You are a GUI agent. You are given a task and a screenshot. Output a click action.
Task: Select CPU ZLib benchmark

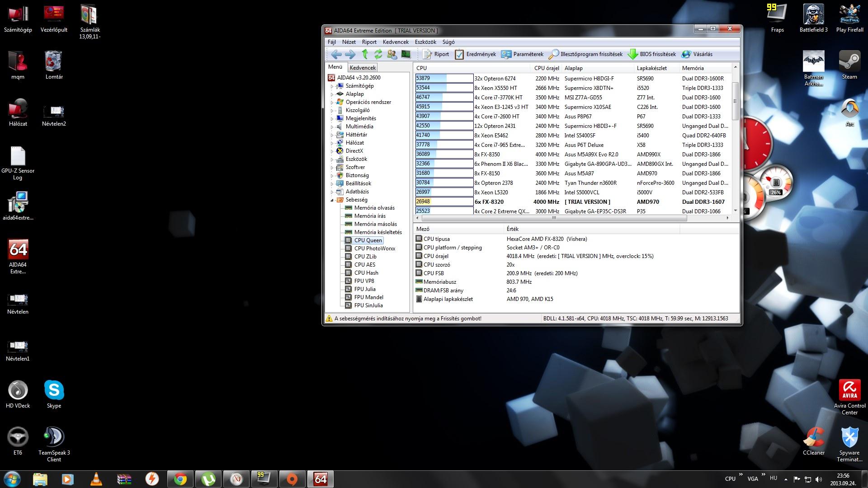tap(365, 257)
